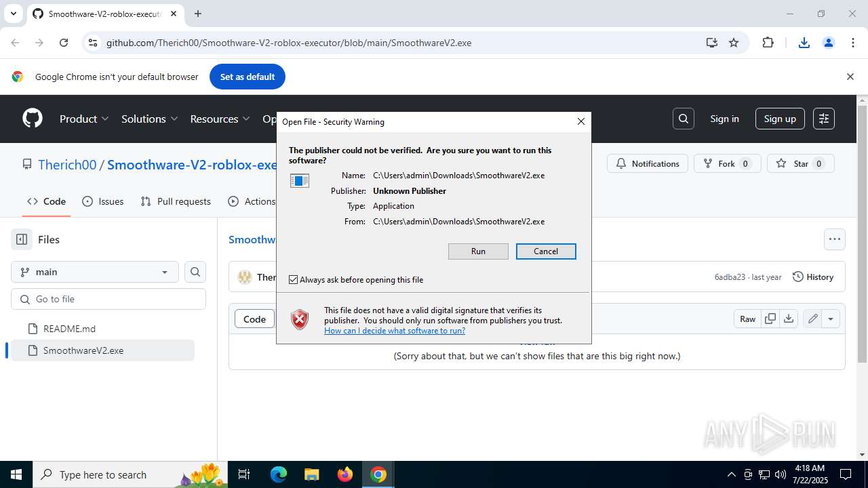Click the taskbar search box
Image resolution: width=868 pixels, height=488 pixels.
tap(130, 474)
